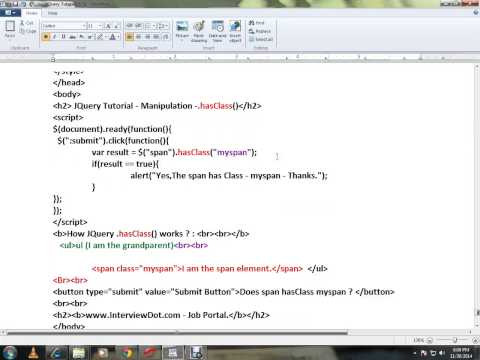The width and height of the screenshot is (480, 360).
Task: Open the font family combo box
Action: [x=64, y=26]
